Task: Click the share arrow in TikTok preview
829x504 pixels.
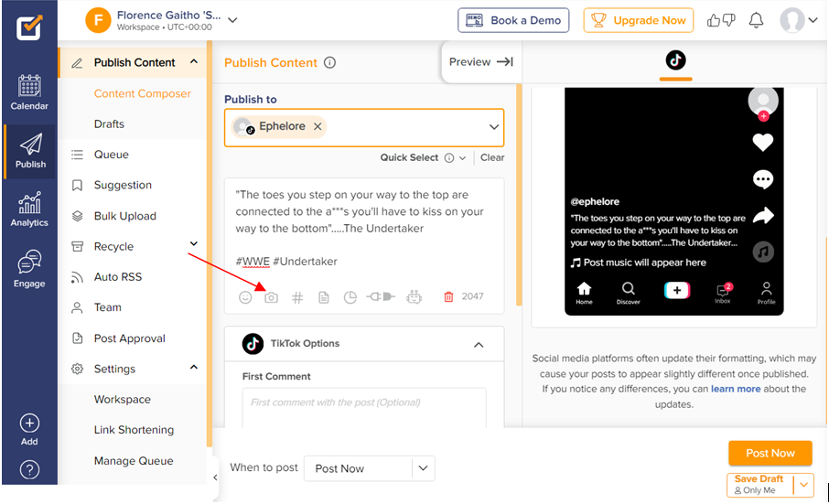Action: (x=763, y=216)
